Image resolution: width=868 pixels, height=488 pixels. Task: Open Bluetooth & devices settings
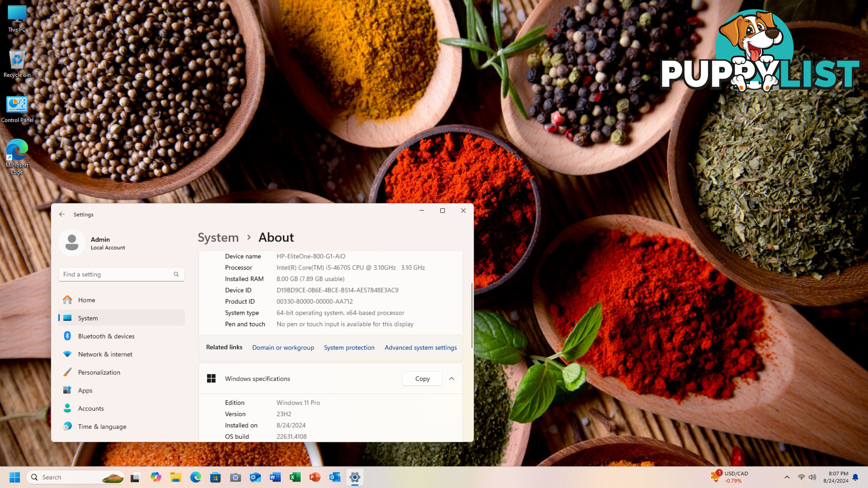(122, 336)
